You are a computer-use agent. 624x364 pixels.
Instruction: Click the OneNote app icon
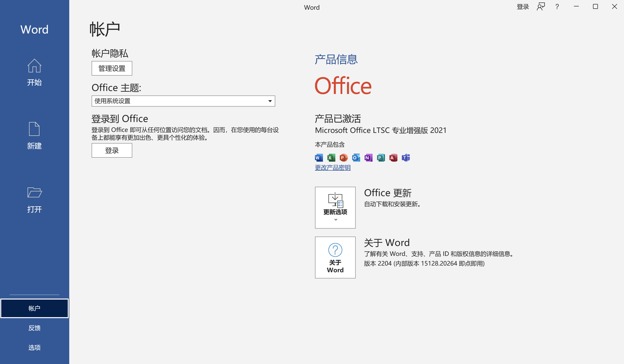tap(368, 158)
